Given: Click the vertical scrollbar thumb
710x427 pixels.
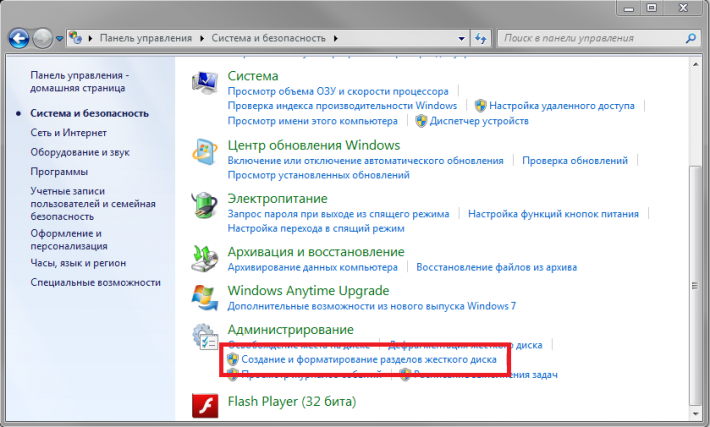Looking at the screenshot, I should point(695,285).
